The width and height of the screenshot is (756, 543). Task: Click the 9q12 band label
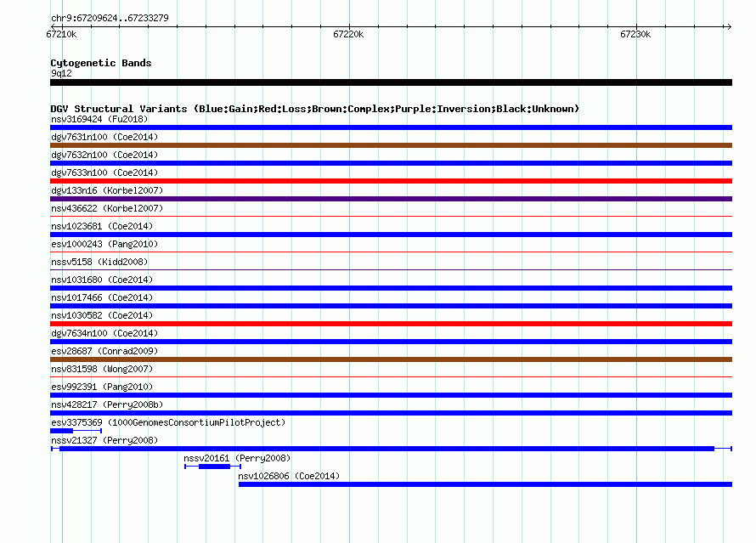coord(61,73)
